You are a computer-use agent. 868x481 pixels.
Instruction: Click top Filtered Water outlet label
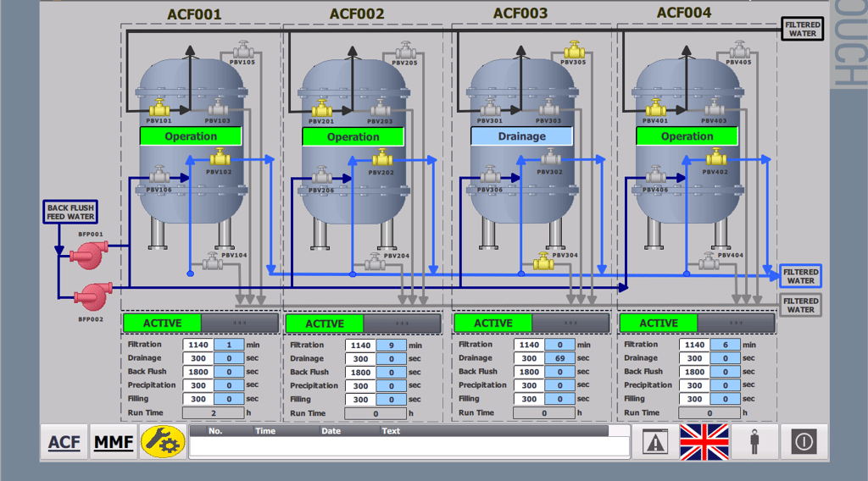point(802,29)
